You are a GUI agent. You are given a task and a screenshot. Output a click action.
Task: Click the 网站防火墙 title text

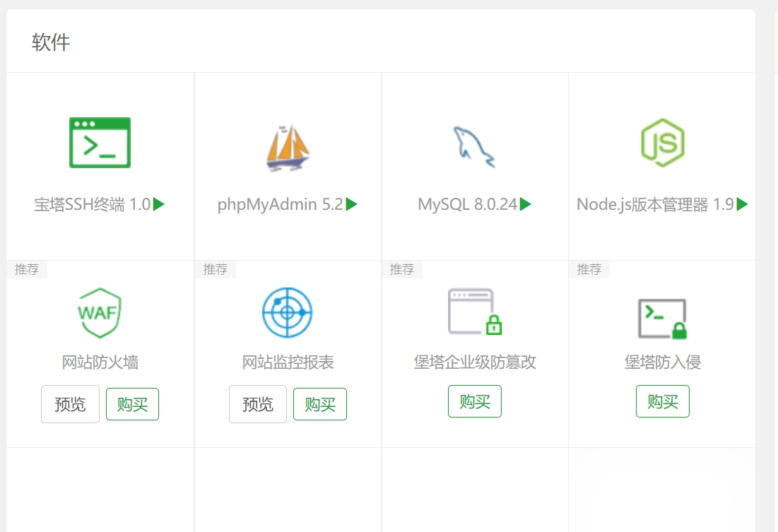point(100,362)
